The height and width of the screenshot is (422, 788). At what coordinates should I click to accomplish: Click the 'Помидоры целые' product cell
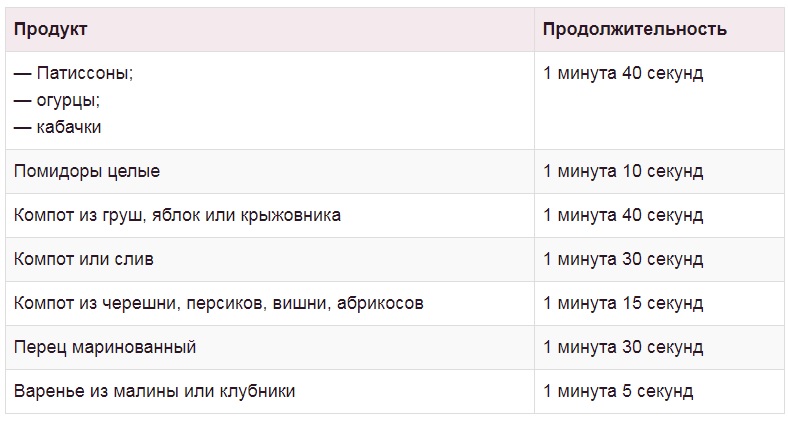coord(87,171)
